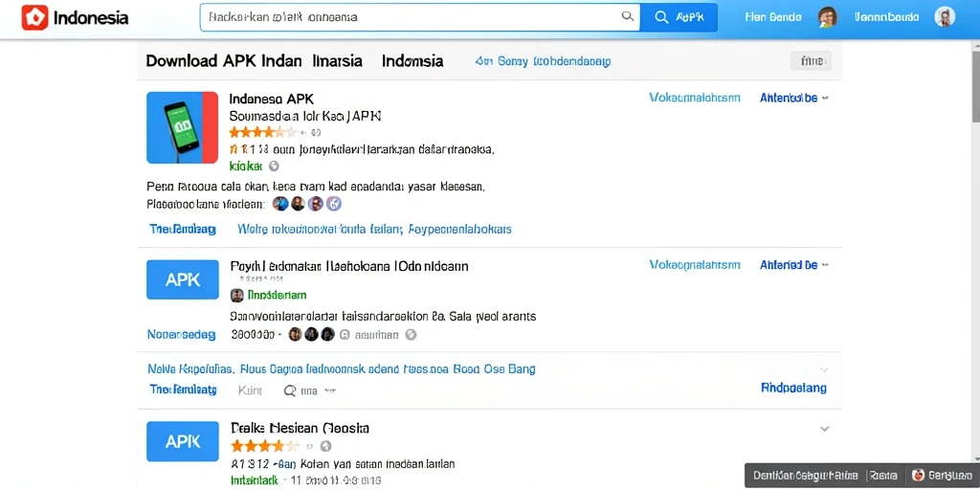
Task: Click the star rating of Indanesa APK
Action: pyautogui.click(x=262, y=132)
